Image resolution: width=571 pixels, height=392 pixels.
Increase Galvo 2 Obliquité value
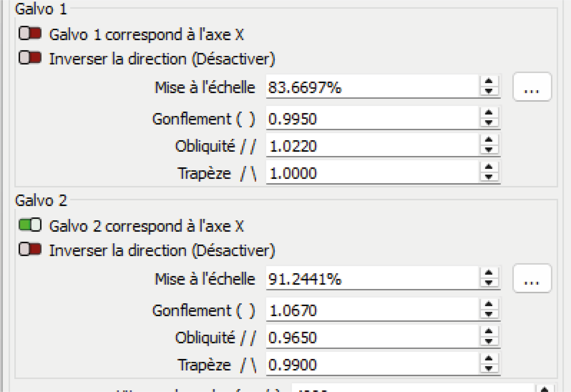click(489, 331)
